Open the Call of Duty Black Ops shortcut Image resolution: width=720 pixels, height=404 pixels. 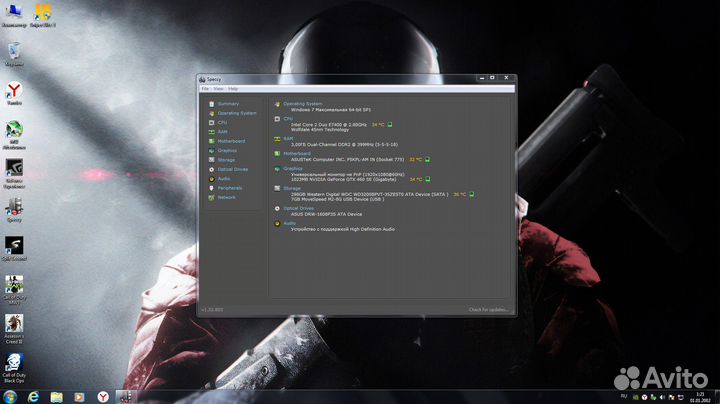point(14,368)
